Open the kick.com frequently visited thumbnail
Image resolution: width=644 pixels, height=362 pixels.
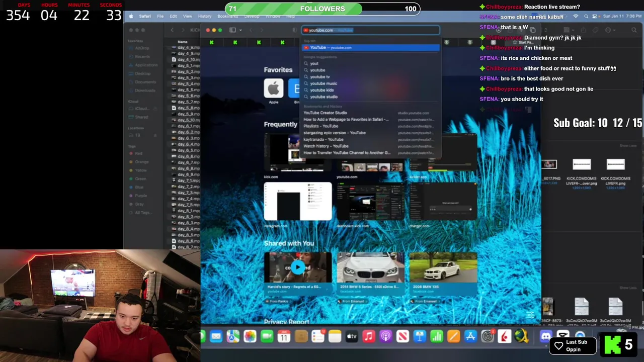(298, 153)
